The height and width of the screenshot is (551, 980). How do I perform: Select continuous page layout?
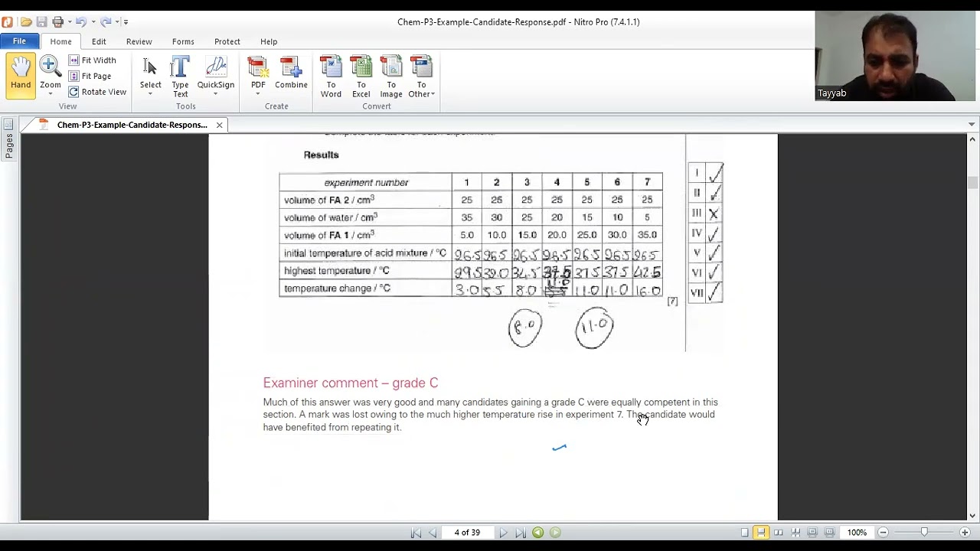click(760, 533)
